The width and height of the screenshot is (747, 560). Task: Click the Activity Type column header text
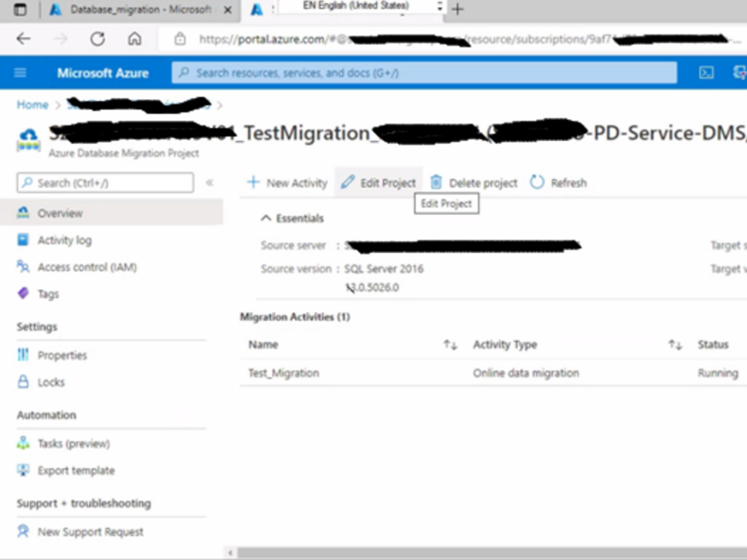coord(505,344)
